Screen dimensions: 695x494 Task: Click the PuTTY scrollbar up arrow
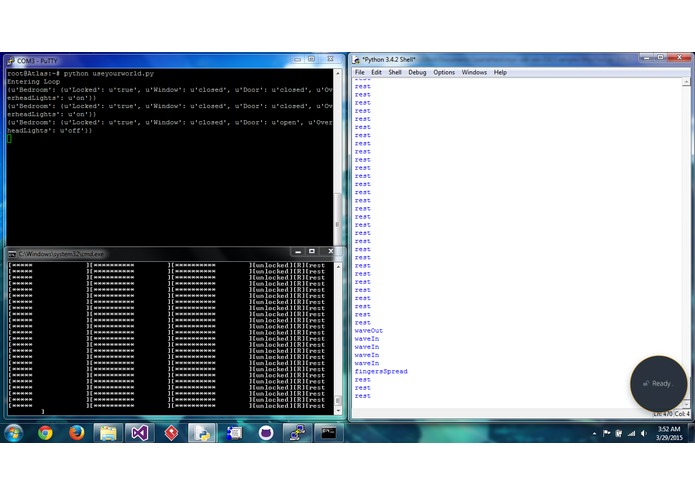[338, 73]
